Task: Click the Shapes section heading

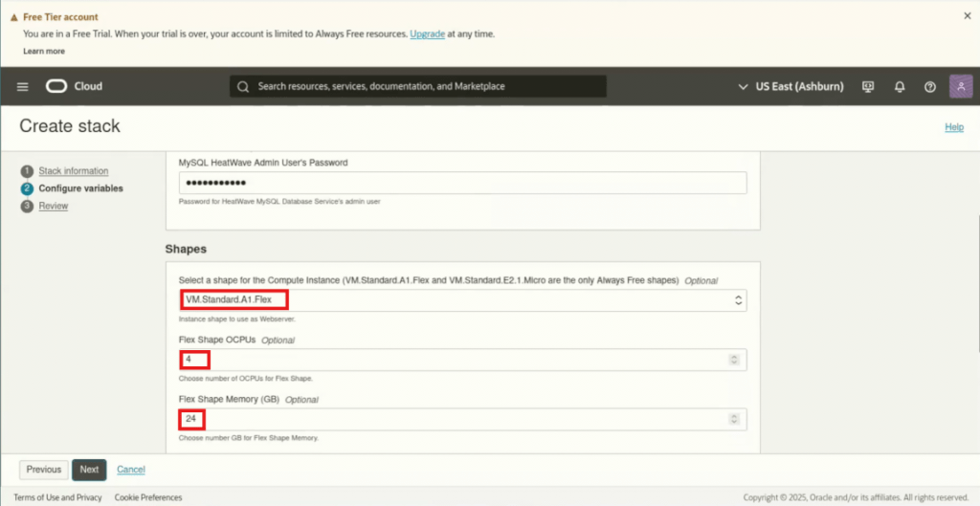Action: 186,249
